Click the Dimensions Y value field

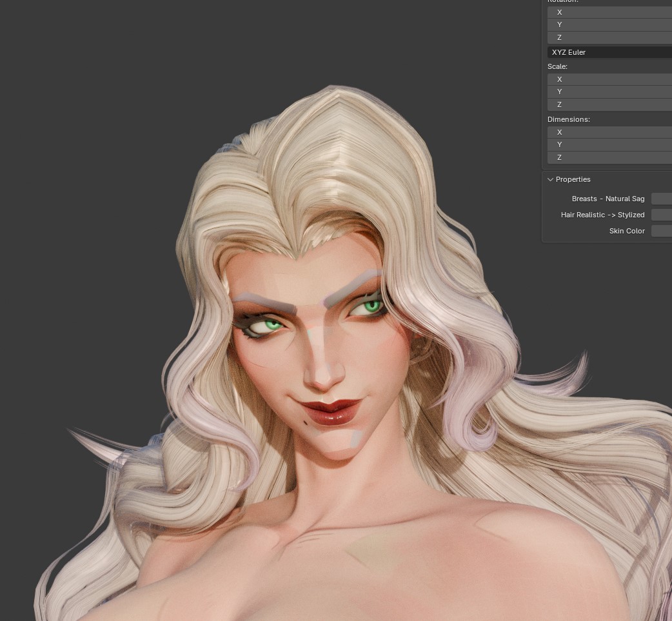pos(609,145)
